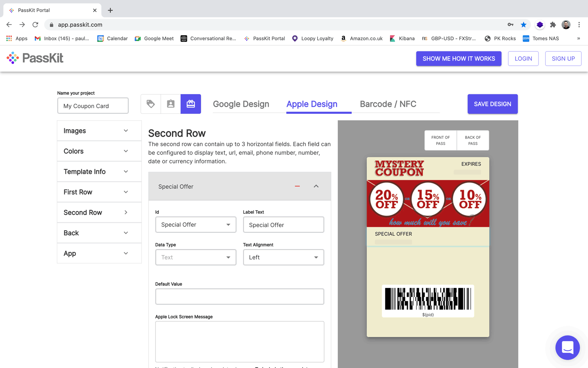Click the Apple Lock Screen Message text area
588x368 pixels.
pos(240,341)
